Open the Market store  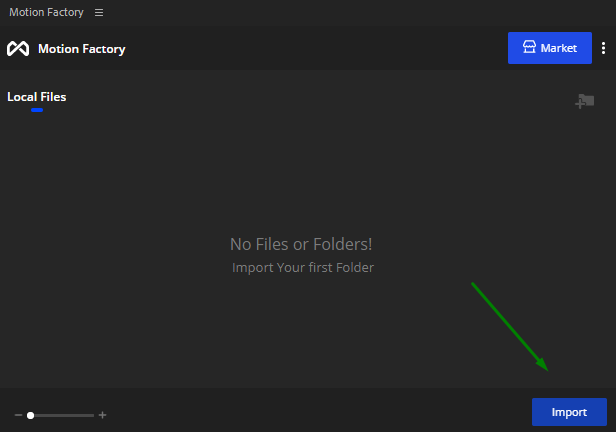[550, 48]
